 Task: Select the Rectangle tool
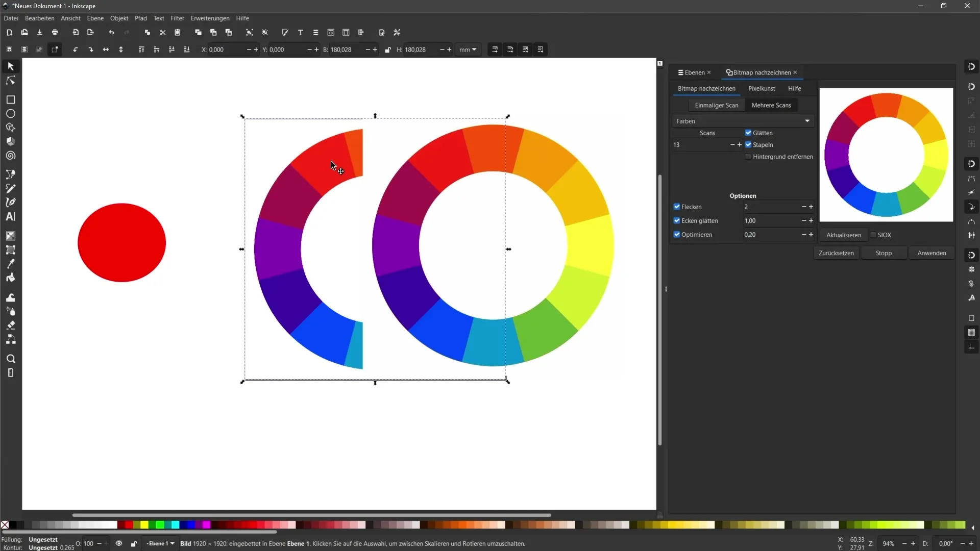[x=10, y=99]
